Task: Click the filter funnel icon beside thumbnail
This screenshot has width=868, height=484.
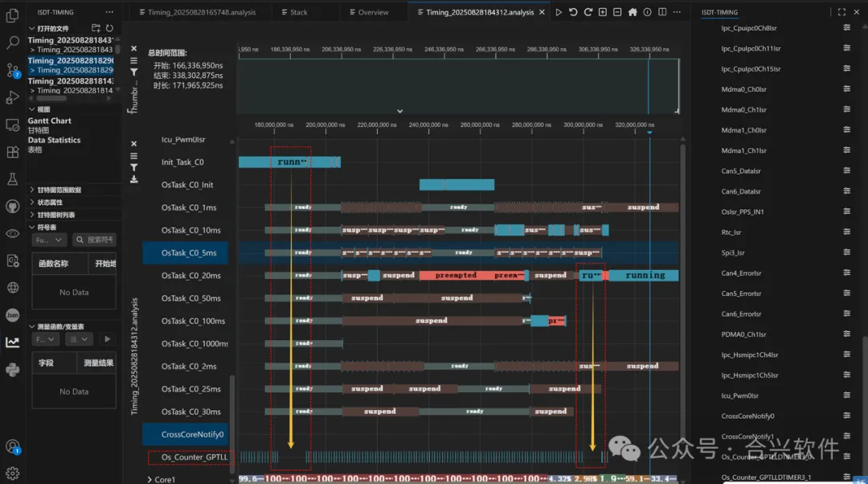Action: (134, 72)
